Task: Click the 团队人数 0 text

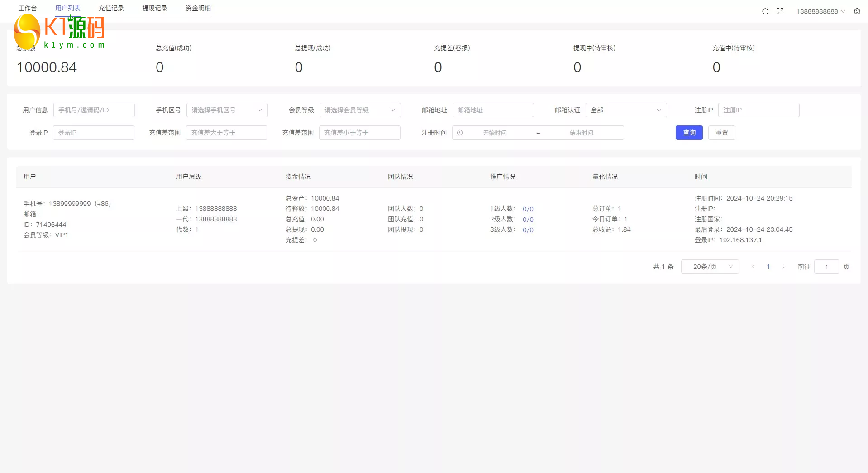Action: 405,209
